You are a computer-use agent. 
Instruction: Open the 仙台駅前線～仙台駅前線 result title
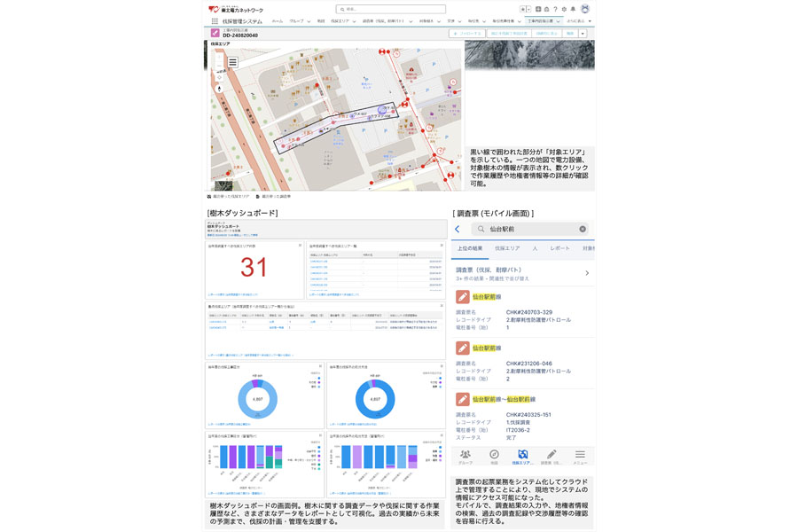[x=504, y=400]
